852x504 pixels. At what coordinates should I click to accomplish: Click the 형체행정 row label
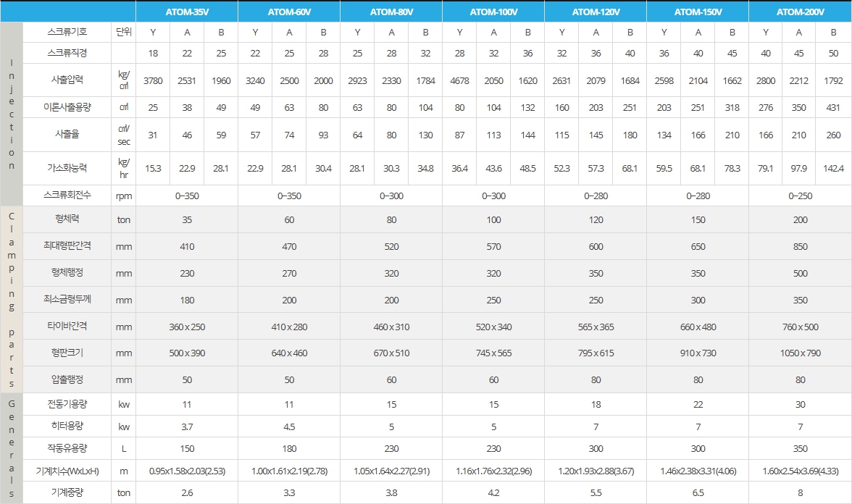click(67, 272)
